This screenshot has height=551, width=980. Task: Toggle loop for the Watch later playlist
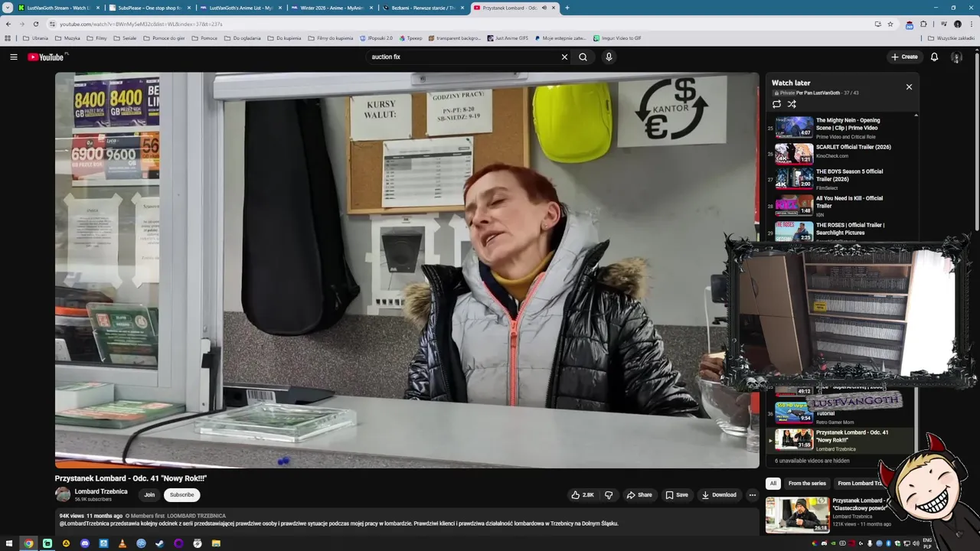pos(776,104)
